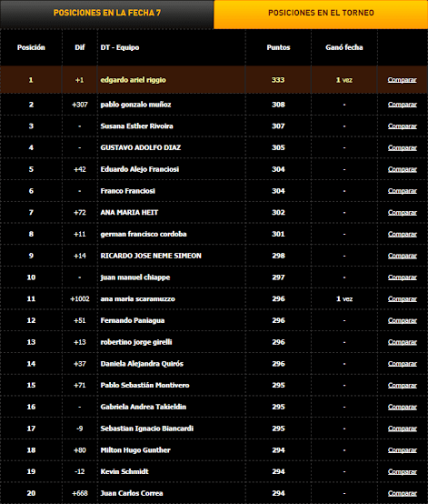Open Comparar for Franco Franciosi

(402, 191)
